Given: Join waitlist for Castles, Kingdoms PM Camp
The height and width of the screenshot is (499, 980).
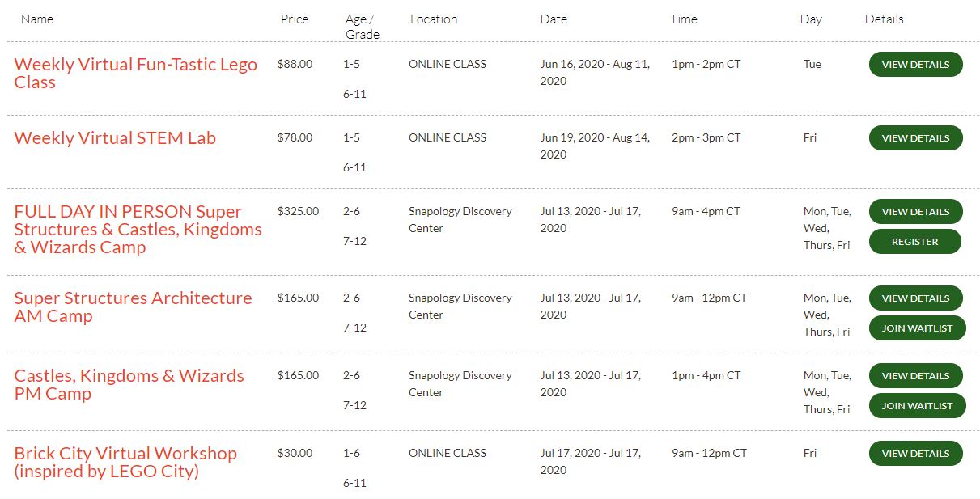Looking at the screenshot, I should (x=917, y=406).
